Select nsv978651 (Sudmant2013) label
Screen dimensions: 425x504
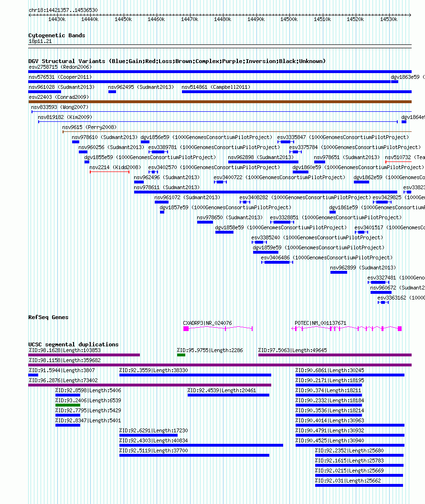tap(347, 157)
